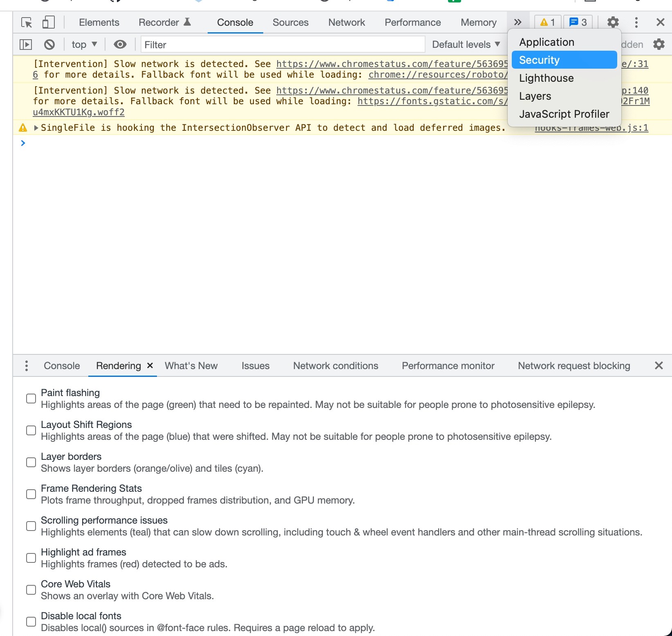
Task: Open the u4mxKKTU1Kg.woff2 link
Action: click(x=78, y=112)
